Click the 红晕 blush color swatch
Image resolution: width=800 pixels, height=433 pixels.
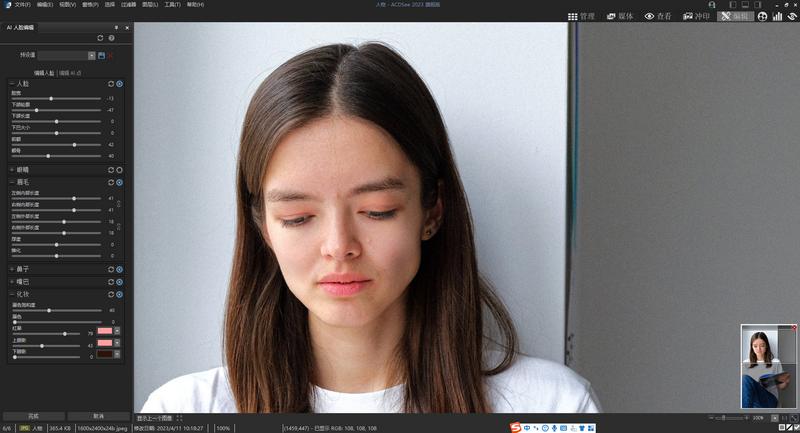tap(105, 331)
